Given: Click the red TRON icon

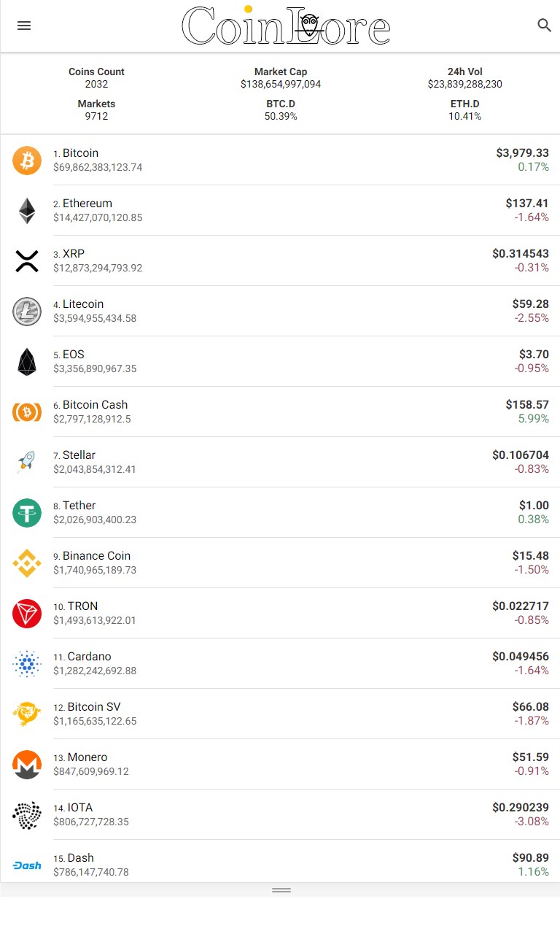Looking at the screenshot, I should pyautogui.click(x=27, y=614).
